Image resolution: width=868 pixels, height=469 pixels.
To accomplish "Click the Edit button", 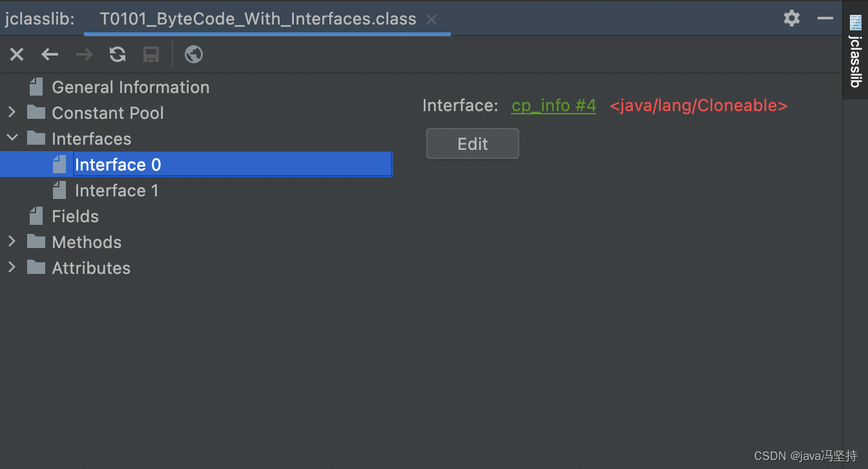I will point(473,143).
